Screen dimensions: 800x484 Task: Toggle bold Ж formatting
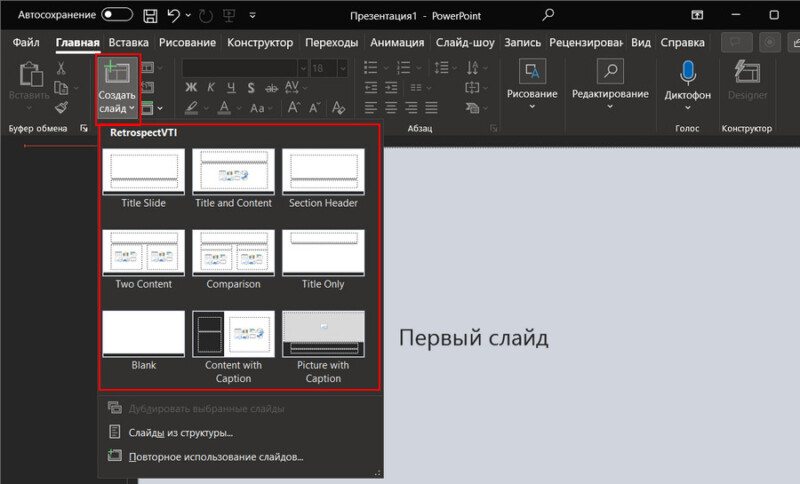point(191,87)
